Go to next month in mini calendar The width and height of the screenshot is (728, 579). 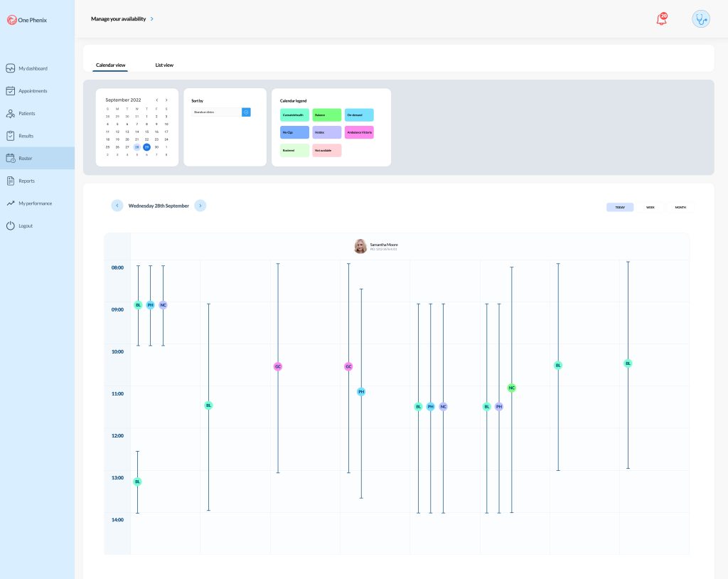(166, 100)
